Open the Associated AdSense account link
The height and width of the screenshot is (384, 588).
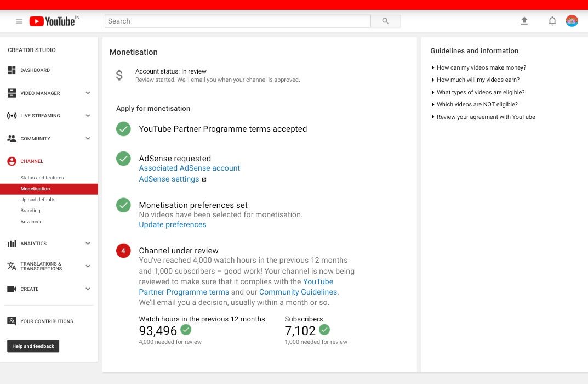click(190, 168)
